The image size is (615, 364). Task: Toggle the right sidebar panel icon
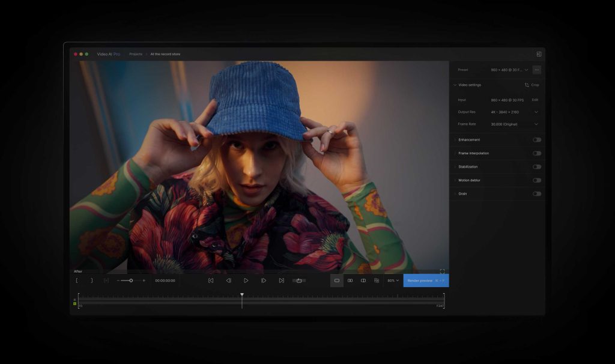coord(539,54)
